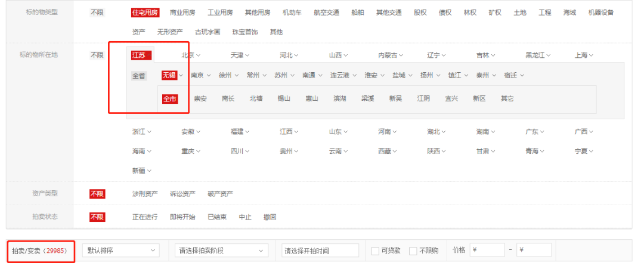Screen dimensions: 644x272
Task: Expand the 浙江 province list
Action: (x=142, y=132)
